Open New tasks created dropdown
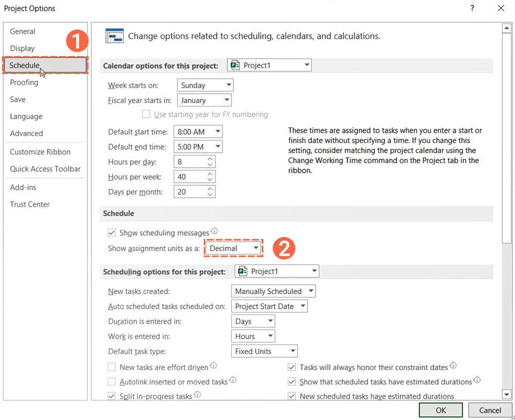 [273, 291]
